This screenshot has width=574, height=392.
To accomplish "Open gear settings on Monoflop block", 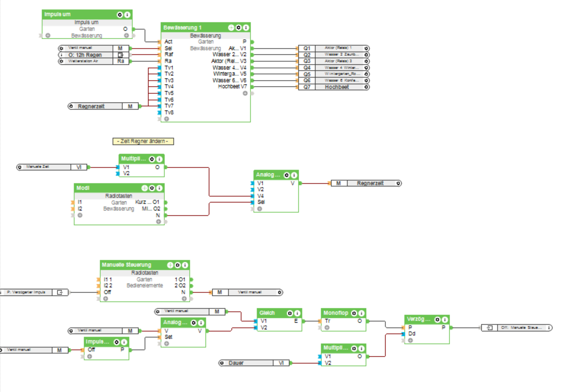I will point(354,313).
